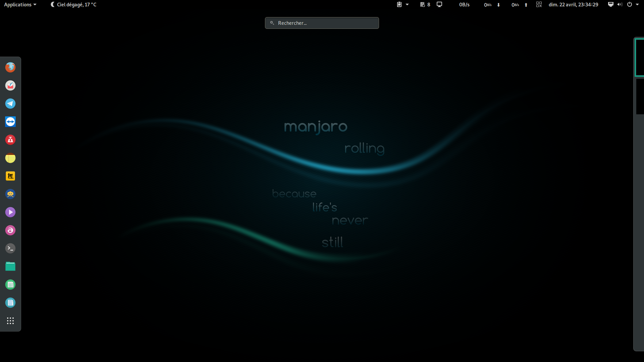Click the wired network status icon
The width and height of the screenshot is (644, 362).
coord(611,5)
